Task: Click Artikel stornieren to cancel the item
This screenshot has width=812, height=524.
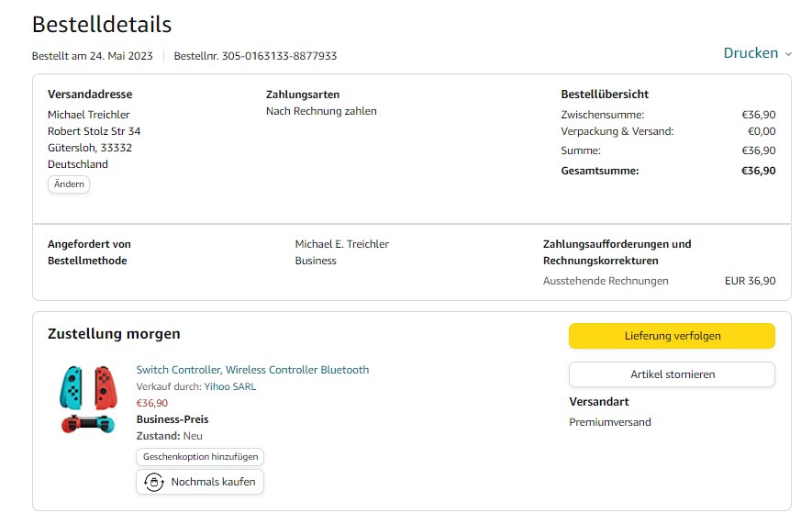Action: click(x=672, y=374)
